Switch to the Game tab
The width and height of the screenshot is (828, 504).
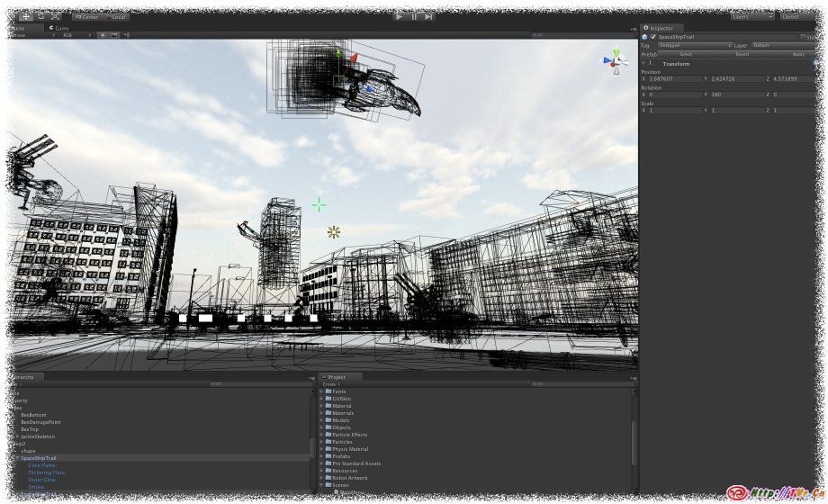tap(60, 28)
